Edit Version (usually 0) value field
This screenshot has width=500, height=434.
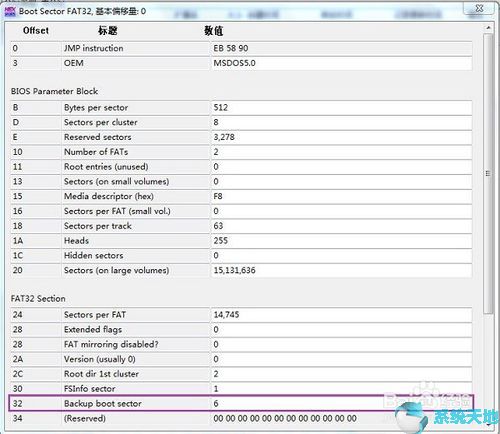342,359
